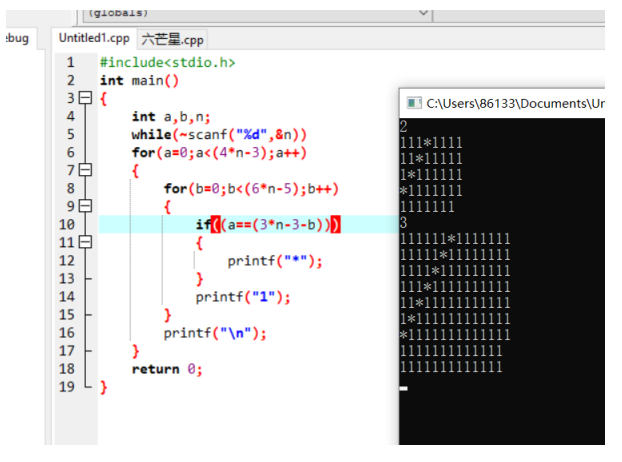This screenshot has height=462, width=622.
Task: Click the int main() declaration
Action: pyautogui.click(x=139, y=81)
